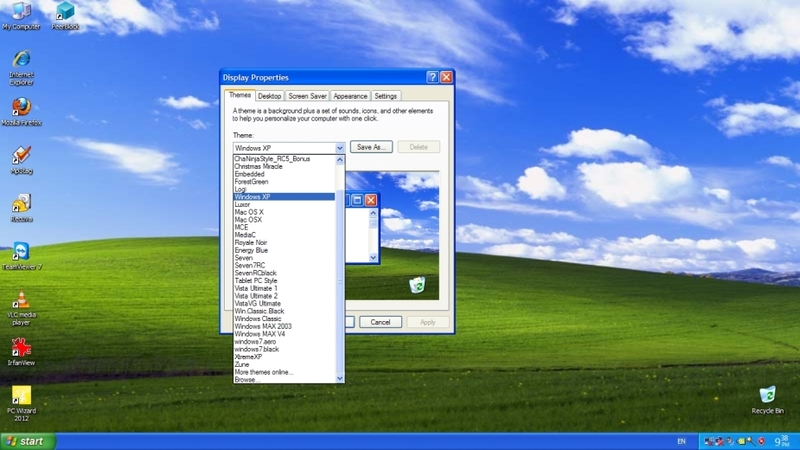Switch to the Screen Saver tab
The image size is (800, 450).
tap(307, 96)
